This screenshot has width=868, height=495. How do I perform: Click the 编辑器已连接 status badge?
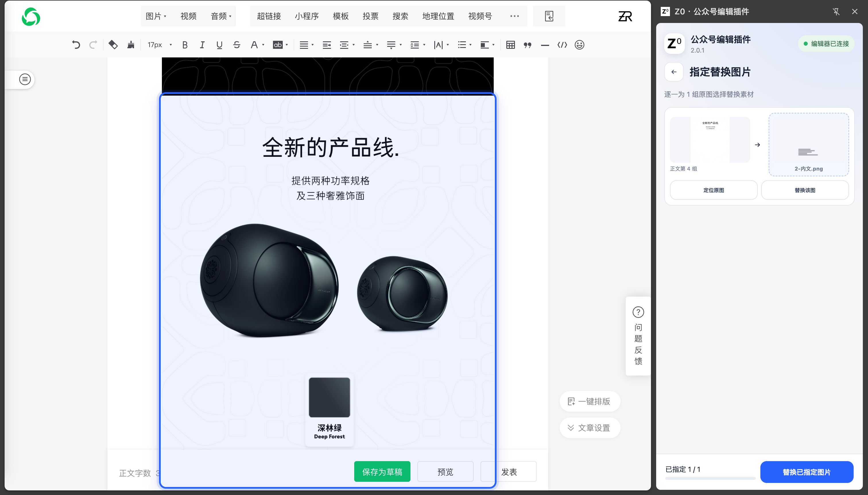tap(826, 44)
